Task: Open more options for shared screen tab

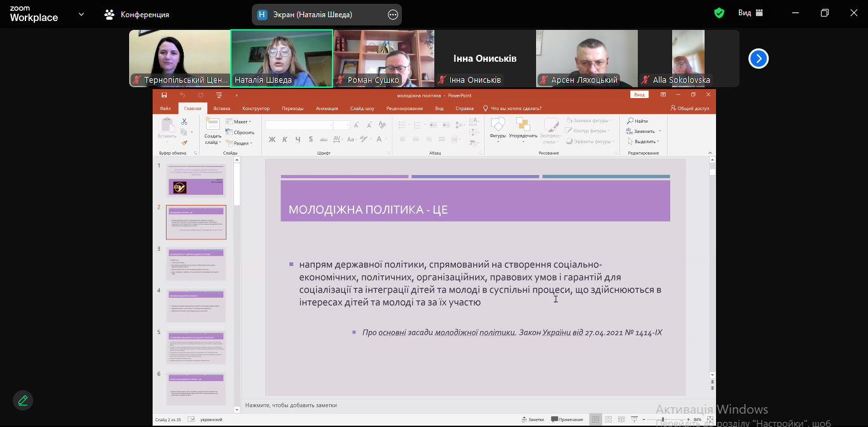Action: click(x=392, y=14)
